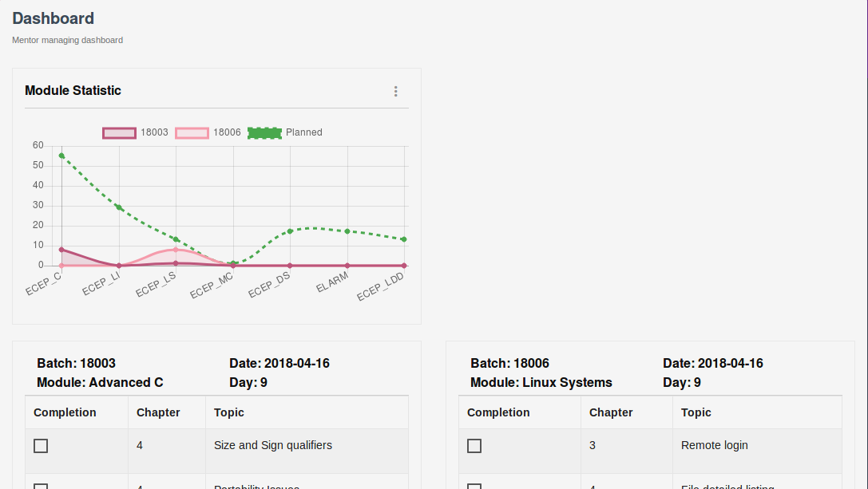Open the Module Statistic three-dot menu
This screenshot has height=489, width=868.
point(395,92)
